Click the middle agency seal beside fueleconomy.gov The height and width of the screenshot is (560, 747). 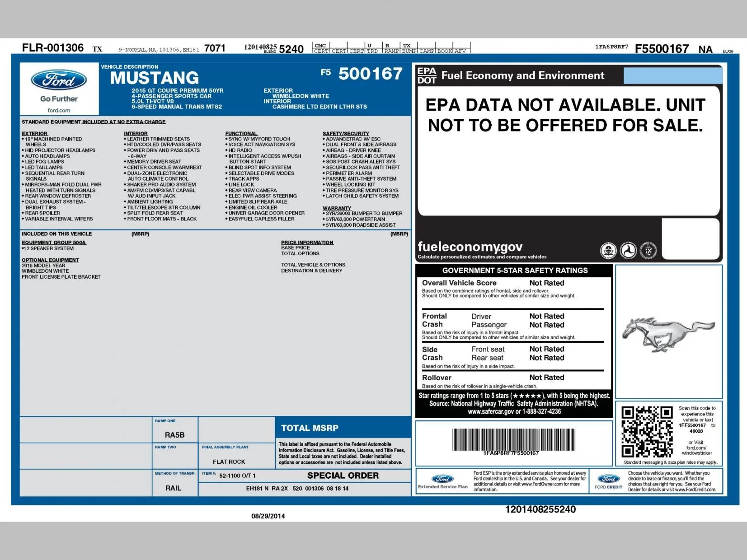click(x=628, y=250)
